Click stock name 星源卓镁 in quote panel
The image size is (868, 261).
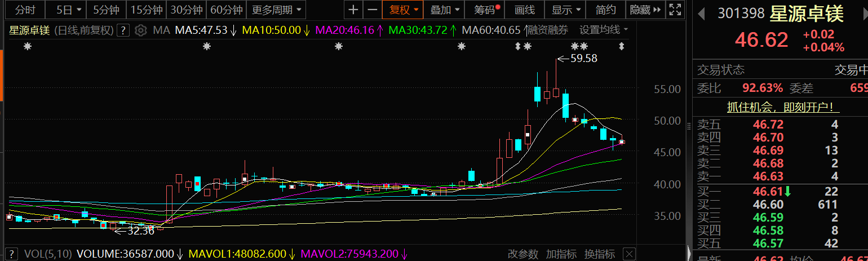(806, 14)
